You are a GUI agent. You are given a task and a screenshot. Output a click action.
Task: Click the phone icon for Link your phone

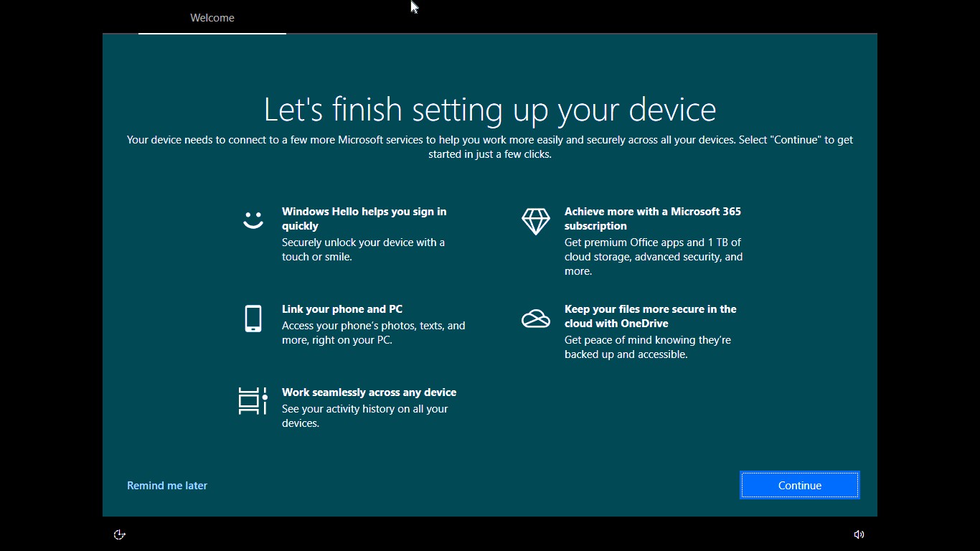(253, 319)
